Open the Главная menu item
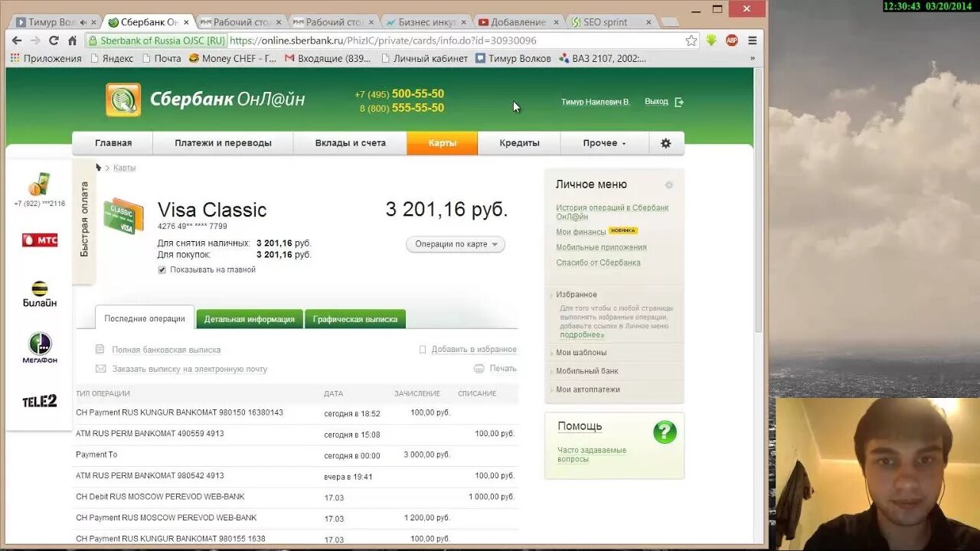980x551 pixels. [113, 143]
